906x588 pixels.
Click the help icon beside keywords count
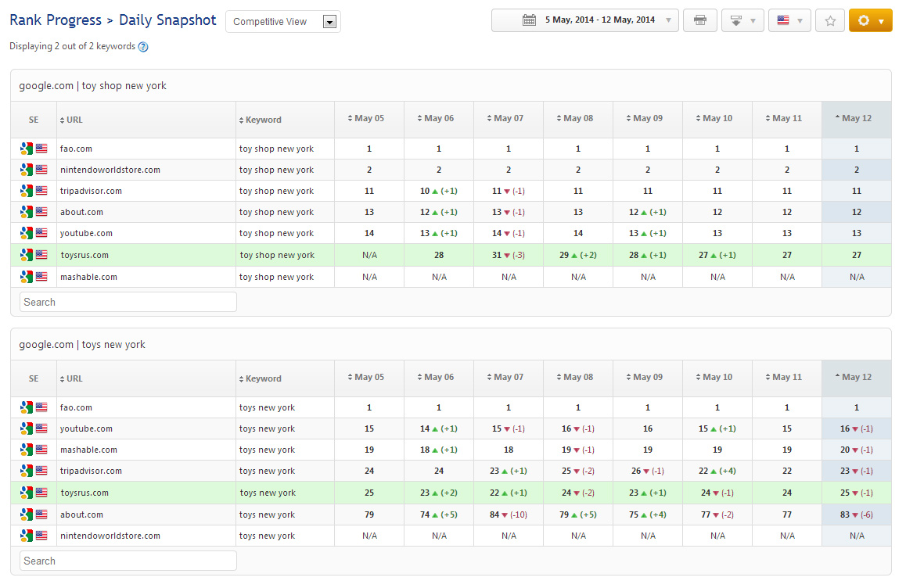143,47
